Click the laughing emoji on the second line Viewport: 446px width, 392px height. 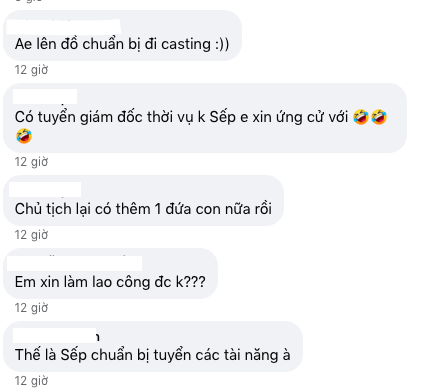[24, 136]
